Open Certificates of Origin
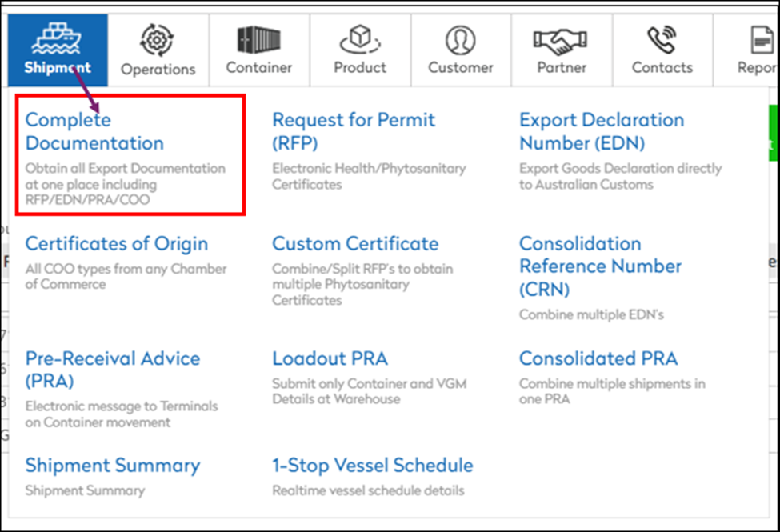 point(117,244)
